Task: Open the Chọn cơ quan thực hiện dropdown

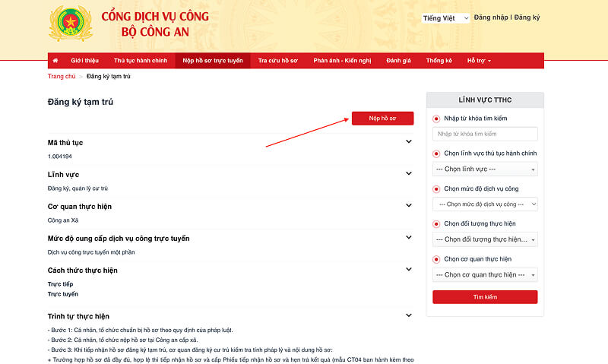Action: pos(485,274)
